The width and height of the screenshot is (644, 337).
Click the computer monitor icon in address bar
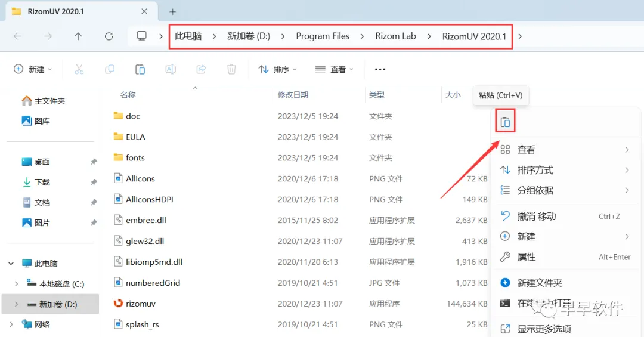pyautogui.click(x=142, y=36)
